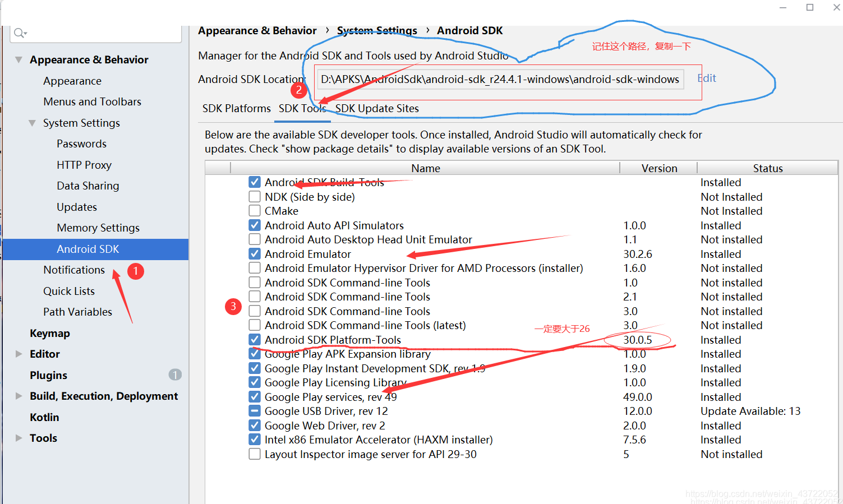Check Android SDK Command-line Tools version 2.1
This screenshot has height=504, width=843.
point(255,297)
